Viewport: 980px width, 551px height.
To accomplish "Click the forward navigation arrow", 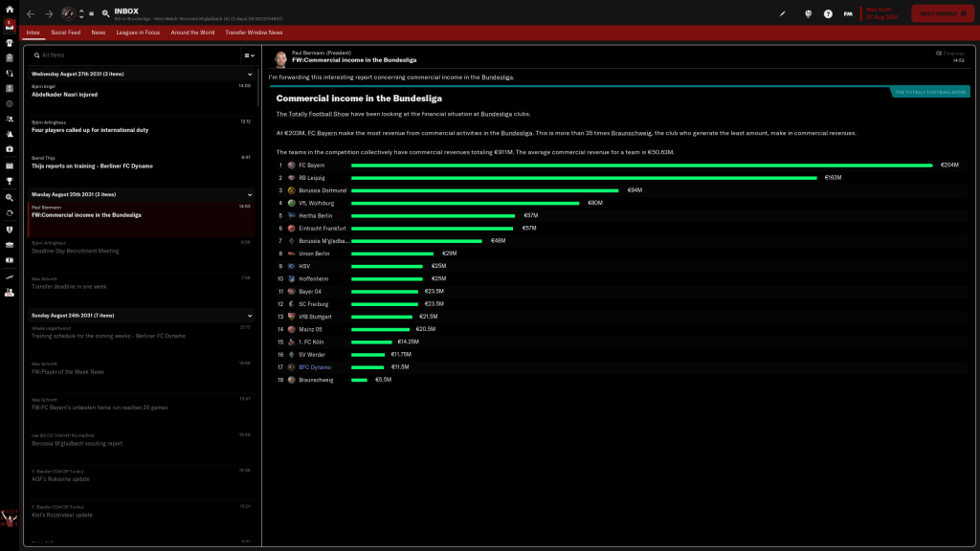I will click(x=49, y=14).
